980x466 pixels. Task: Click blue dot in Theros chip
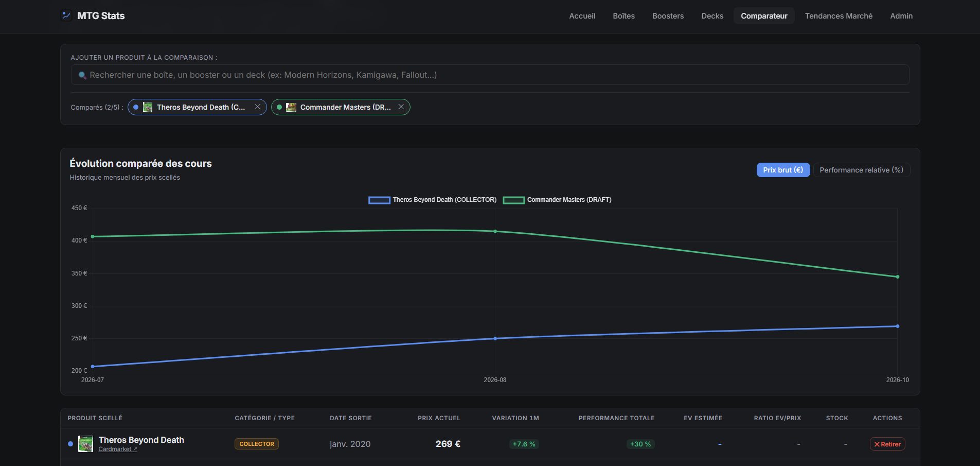click(136, 107)
